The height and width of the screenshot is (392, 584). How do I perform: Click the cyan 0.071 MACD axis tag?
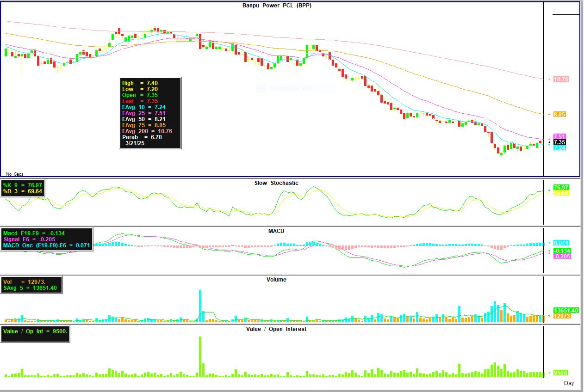[x=562, y=243]
